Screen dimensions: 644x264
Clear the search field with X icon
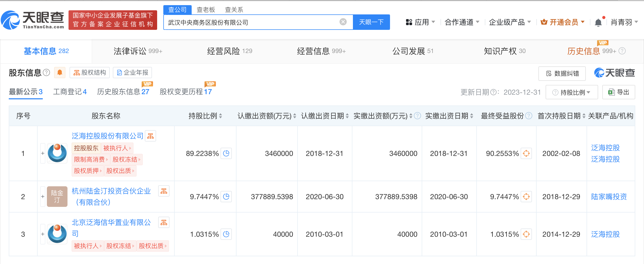[x=343, y=22]
